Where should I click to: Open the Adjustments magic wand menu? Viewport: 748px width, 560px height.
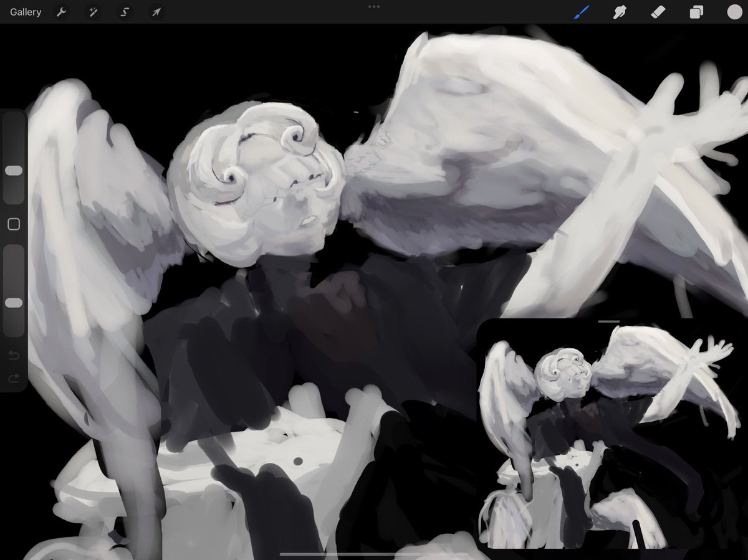click(x=93, y=12)
